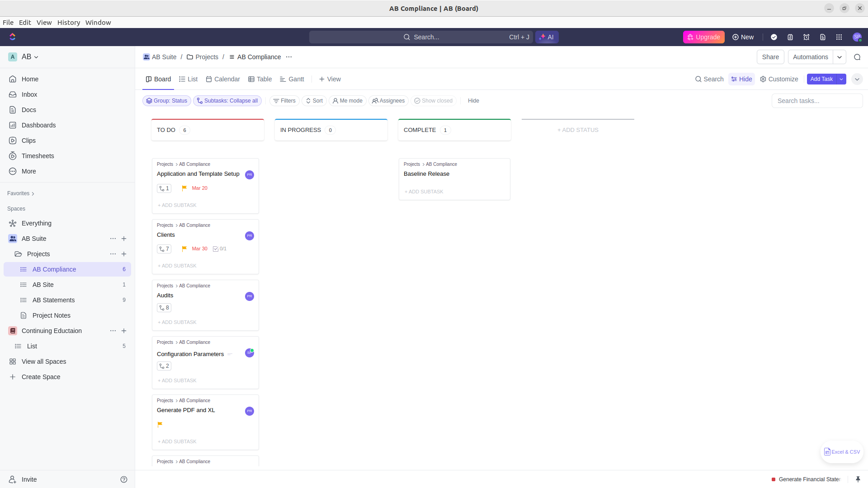Collapse all subtasks on the board

227,101
